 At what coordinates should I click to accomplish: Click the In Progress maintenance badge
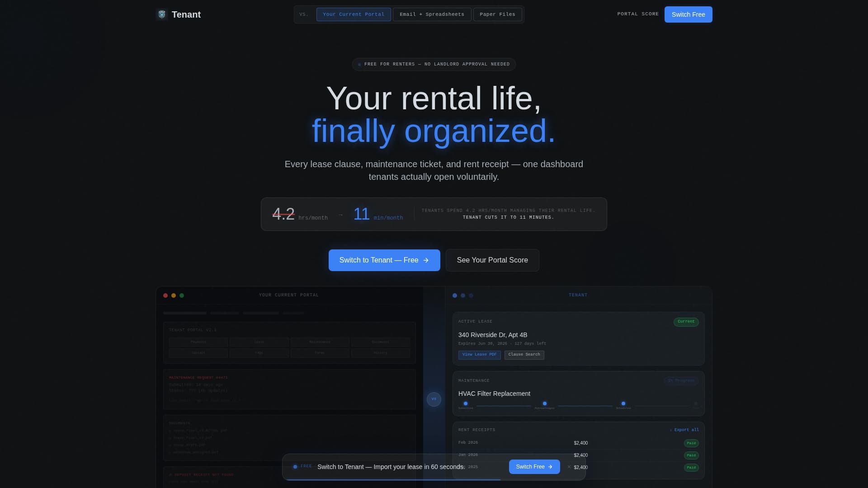pos(681,381)
